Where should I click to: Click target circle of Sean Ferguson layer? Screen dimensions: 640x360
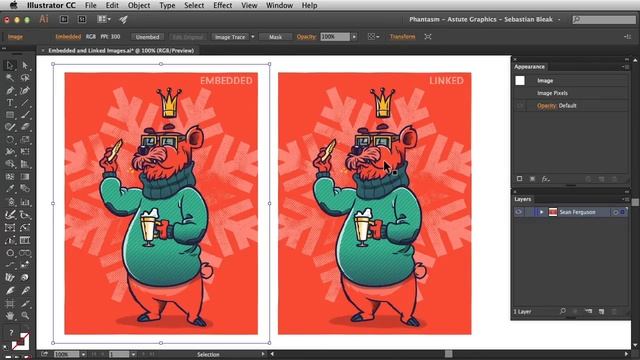click(615, 212)
